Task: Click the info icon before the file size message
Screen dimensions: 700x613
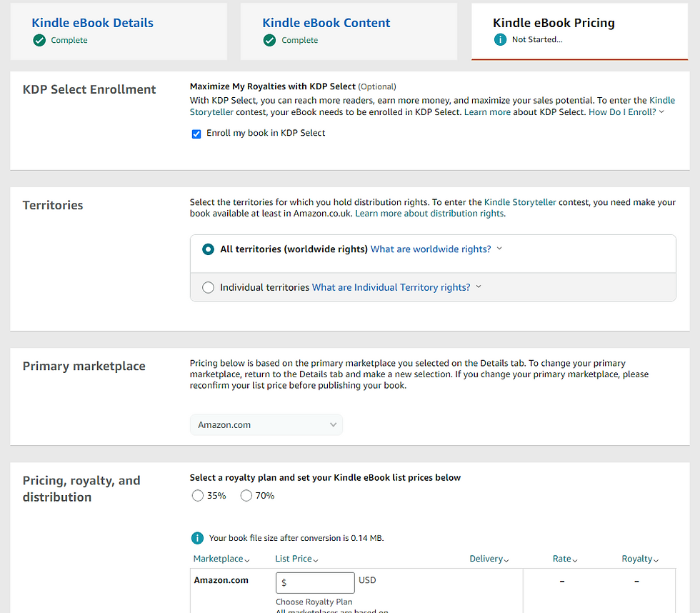Action: tap(196, 538)
